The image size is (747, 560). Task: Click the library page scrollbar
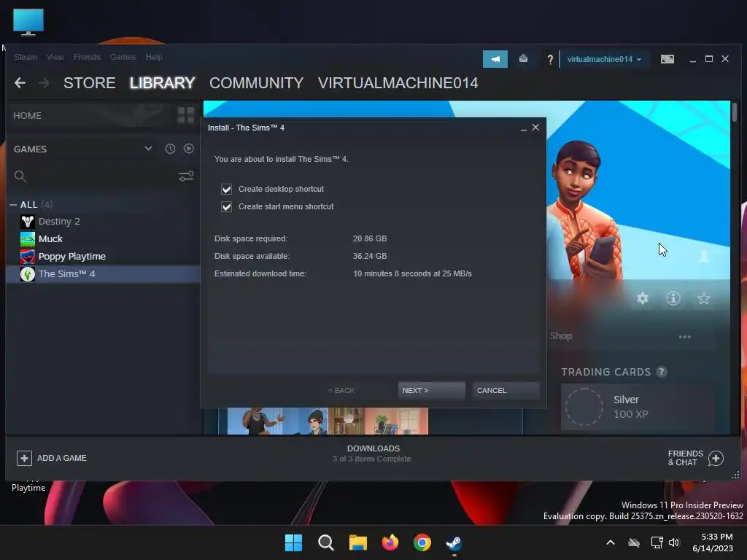click(x=734, y=112)
